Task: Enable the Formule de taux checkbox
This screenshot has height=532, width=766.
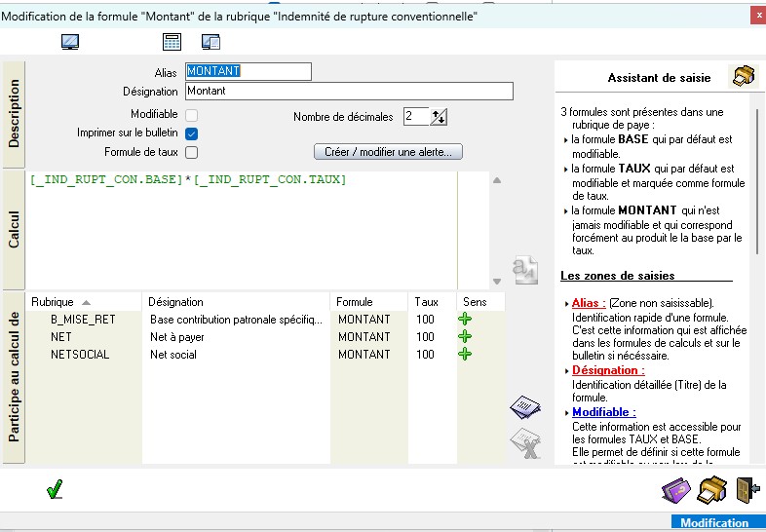Action: [x=192, y=152]
